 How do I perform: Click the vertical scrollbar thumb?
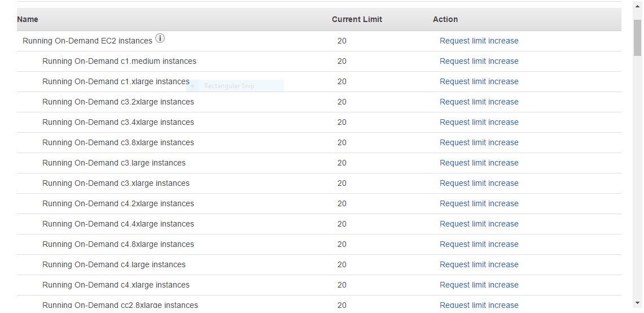pyautogui.click(x=637, y=38)
